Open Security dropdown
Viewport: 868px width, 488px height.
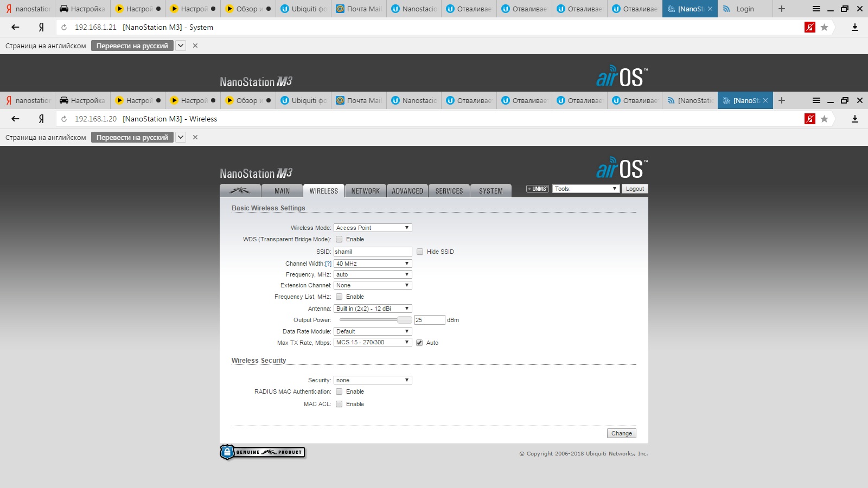373,380
